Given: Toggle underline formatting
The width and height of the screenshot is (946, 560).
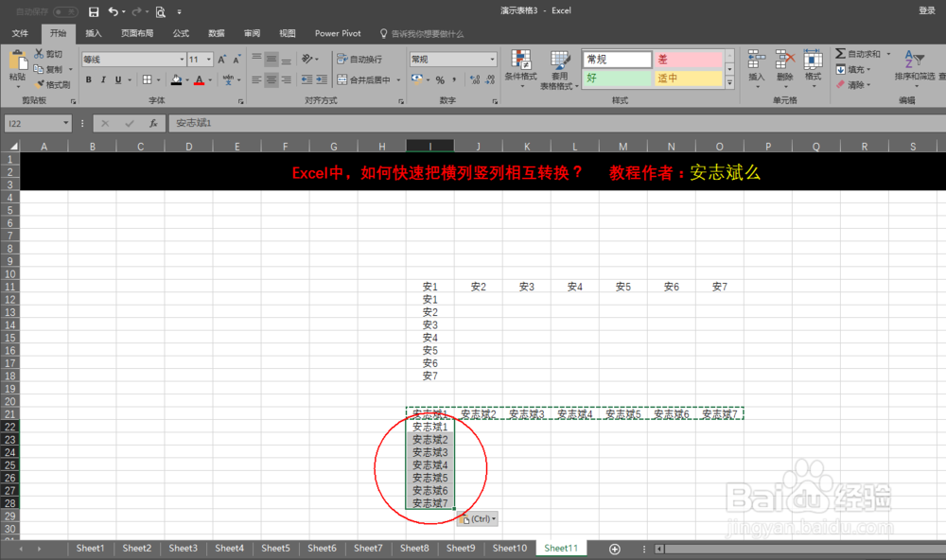Looking at the screenshot, I should click(x=118, y=79).
